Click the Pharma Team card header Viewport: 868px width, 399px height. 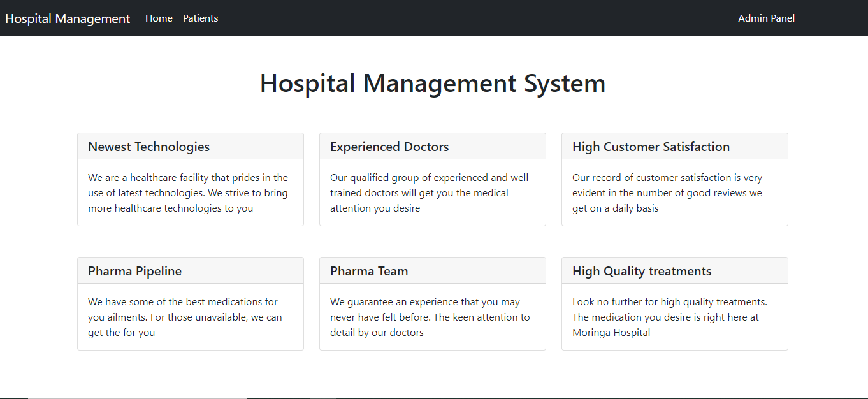click(x=368, y=270)
